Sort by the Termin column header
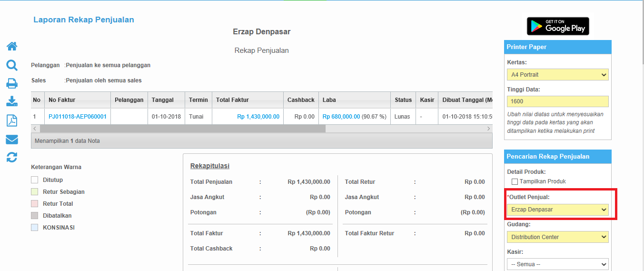Viewport: 644px width, 271px height. [x=198, y=100]
